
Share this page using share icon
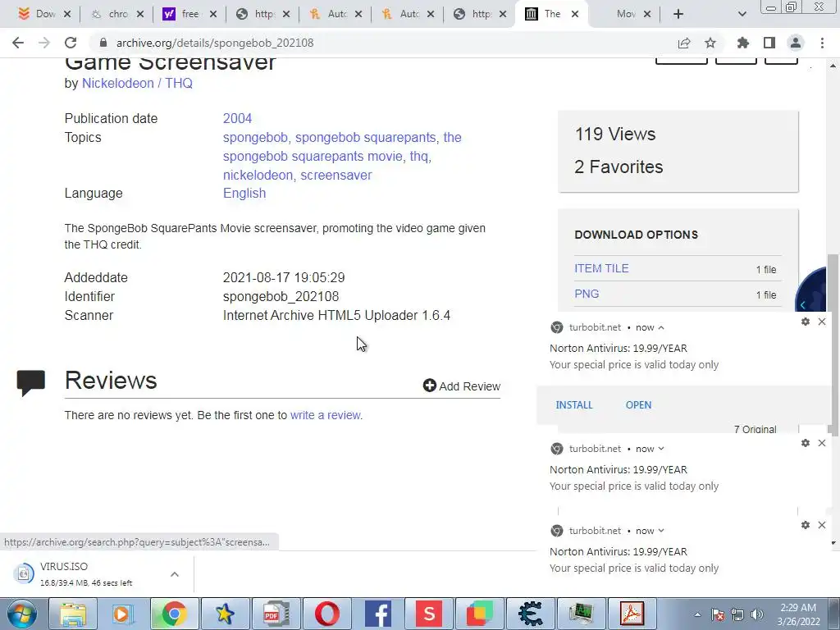coord(684,43)
